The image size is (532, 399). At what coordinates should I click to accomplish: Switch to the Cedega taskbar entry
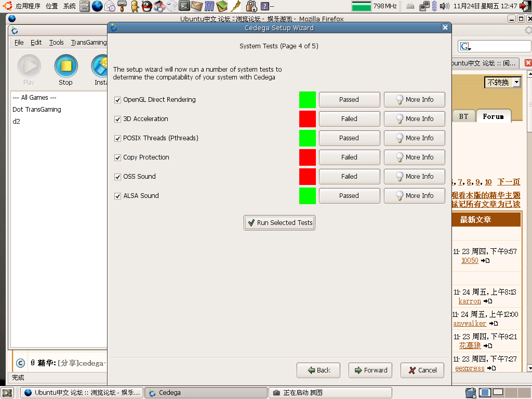tap(206, 393)
